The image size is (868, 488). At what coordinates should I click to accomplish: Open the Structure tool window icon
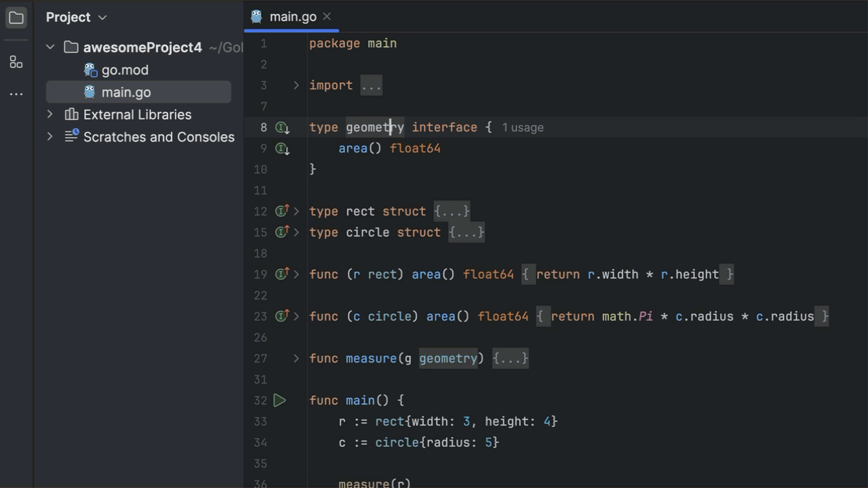(x=16, y=62)
